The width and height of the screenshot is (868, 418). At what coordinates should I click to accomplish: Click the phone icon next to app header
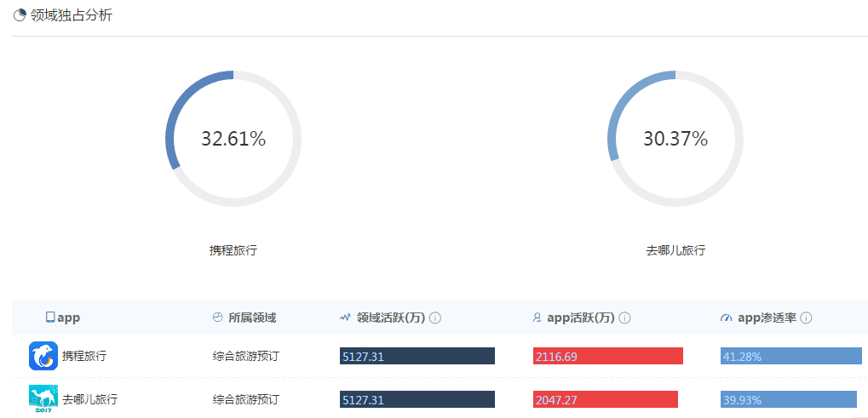click(50, 318)
